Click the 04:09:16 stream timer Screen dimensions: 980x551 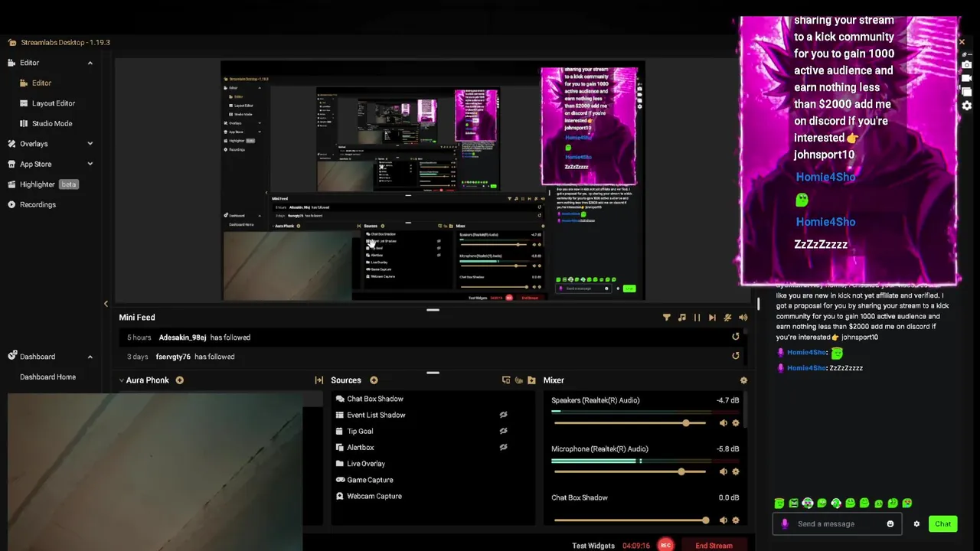pos(636,546)
